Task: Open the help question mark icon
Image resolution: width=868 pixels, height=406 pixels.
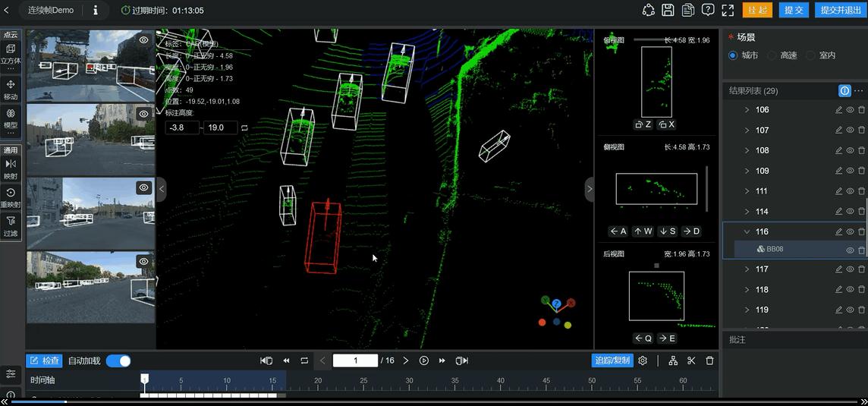Action: point(707,10)
